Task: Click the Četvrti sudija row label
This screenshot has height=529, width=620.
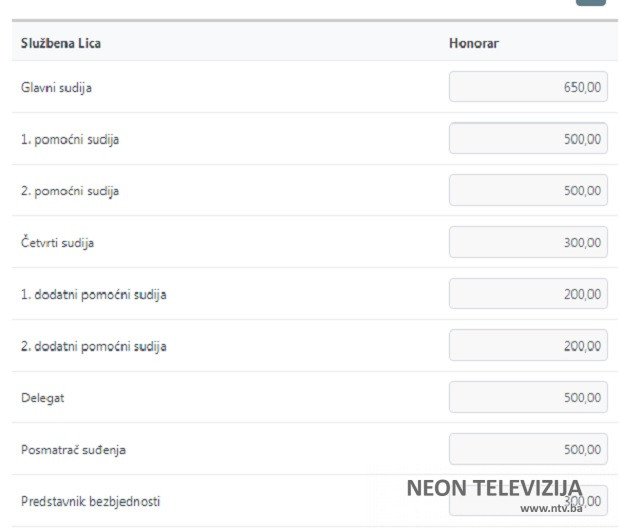Action: tap(58, 243)
